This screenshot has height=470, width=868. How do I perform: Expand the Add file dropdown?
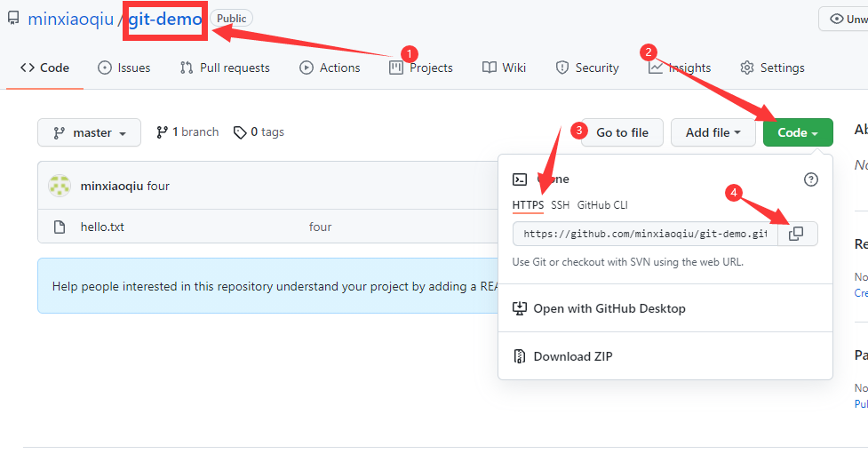coord(713,132)
